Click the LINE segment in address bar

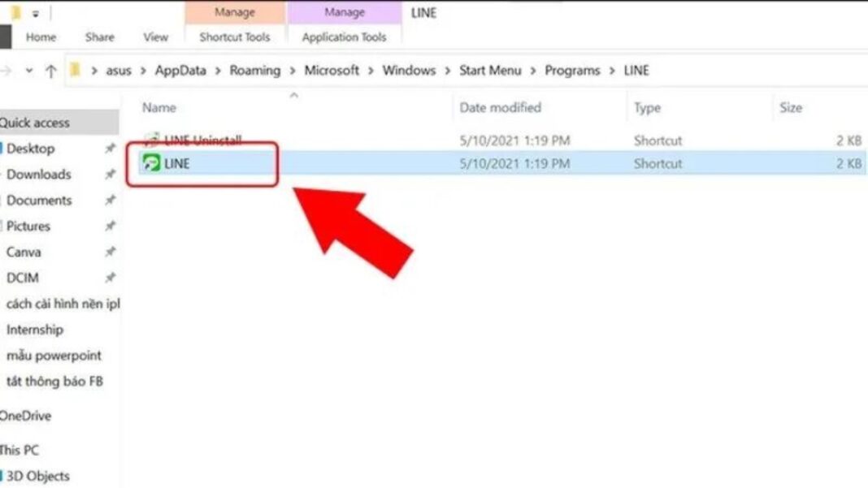pyautogui.click(x=636, y=71)
